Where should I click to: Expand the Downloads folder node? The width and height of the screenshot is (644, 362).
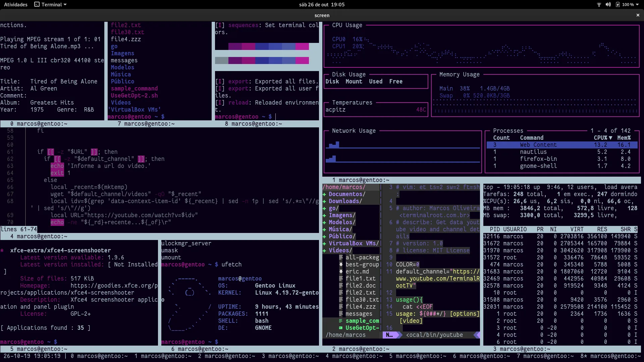[324, 201]
